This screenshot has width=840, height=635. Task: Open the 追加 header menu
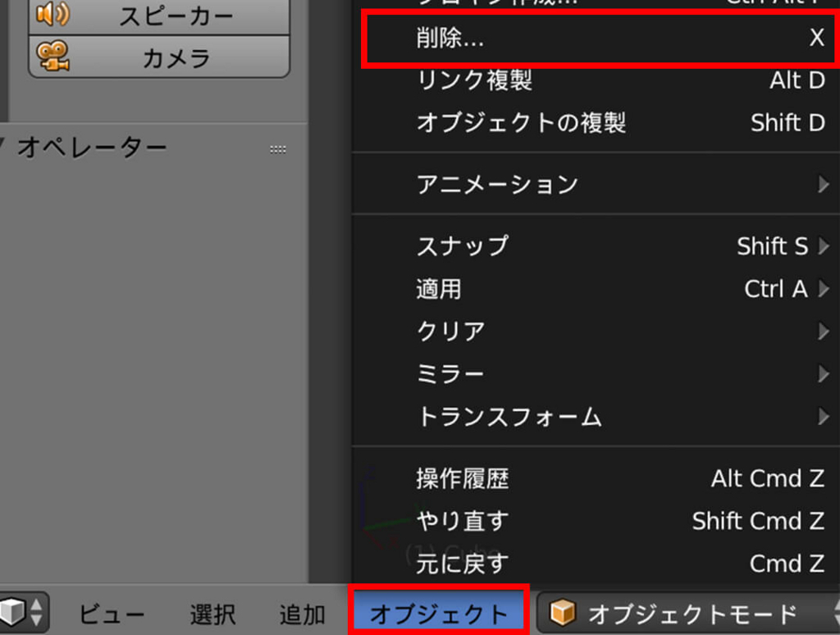pyautogui.click(x=303, y=614)
